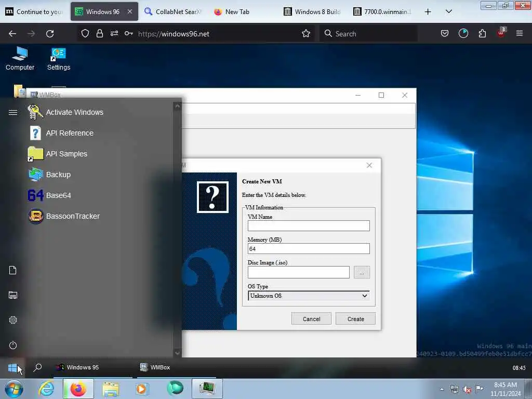This screenshot has width=532, height=399.
Task: Bookmark this page with star icon
Action: click(306, 33)
